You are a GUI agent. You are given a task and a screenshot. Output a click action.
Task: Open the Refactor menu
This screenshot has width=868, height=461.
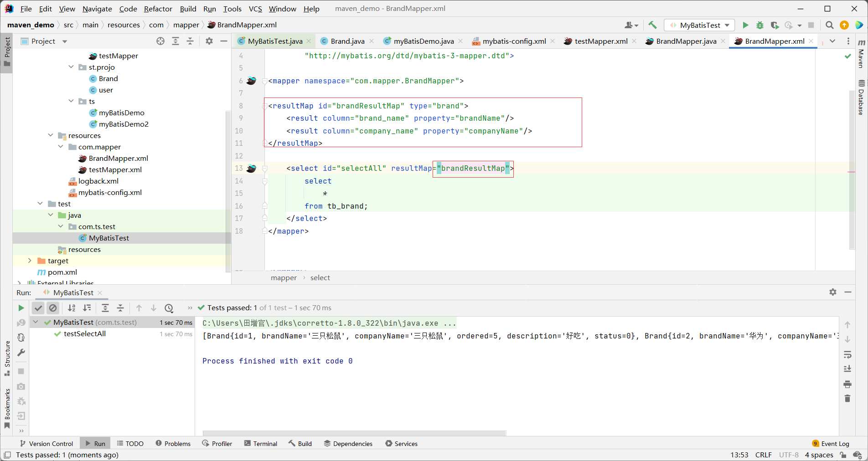pyautogui.click(x=158, y=9)
